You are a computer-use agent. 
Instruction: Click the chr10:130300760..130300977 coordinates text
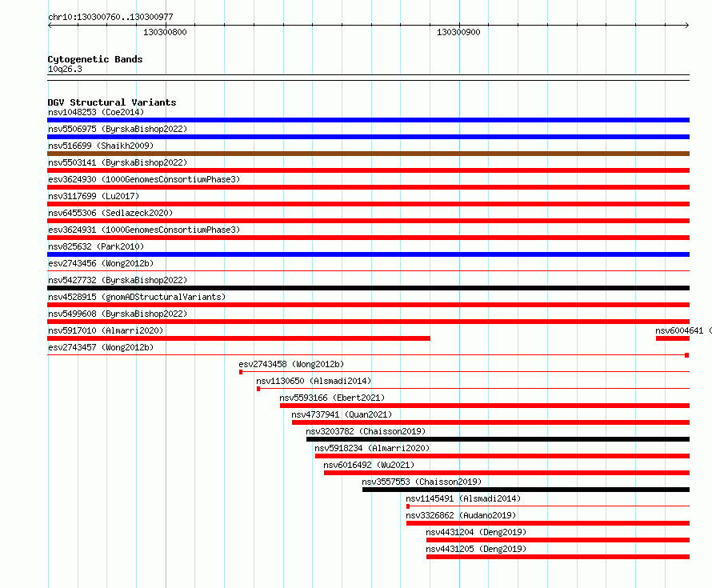tap(110, 17)
